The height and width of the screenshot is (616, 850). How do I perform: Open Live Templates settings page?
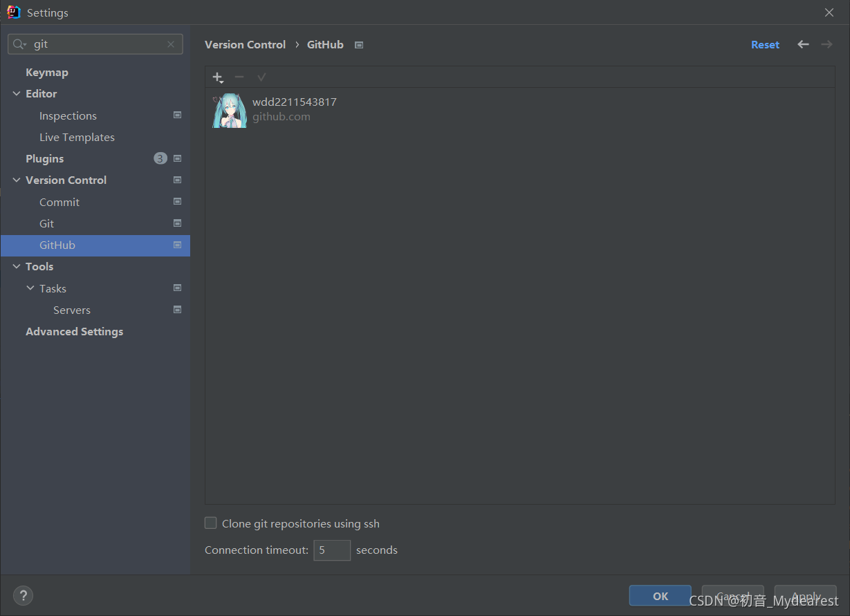[77, 137]
